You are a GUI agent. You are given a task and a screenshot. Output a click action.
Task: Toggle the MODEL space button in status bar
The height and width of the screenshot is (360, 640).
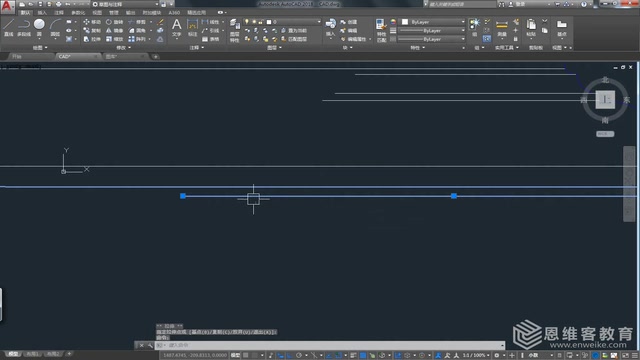[236, 356]
